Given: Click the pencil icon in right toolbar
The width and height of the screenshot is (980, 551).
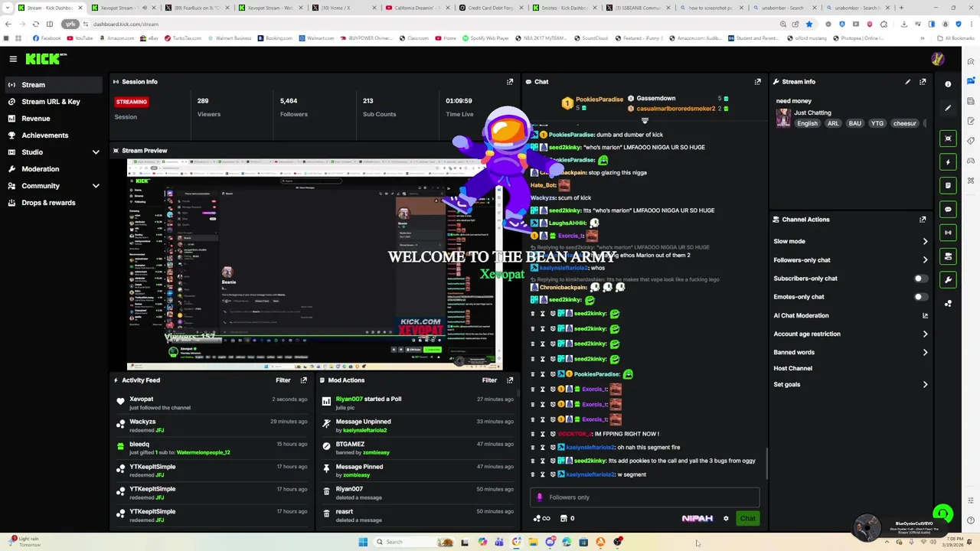Looking at the screenshot, I should tap(948, 108).
